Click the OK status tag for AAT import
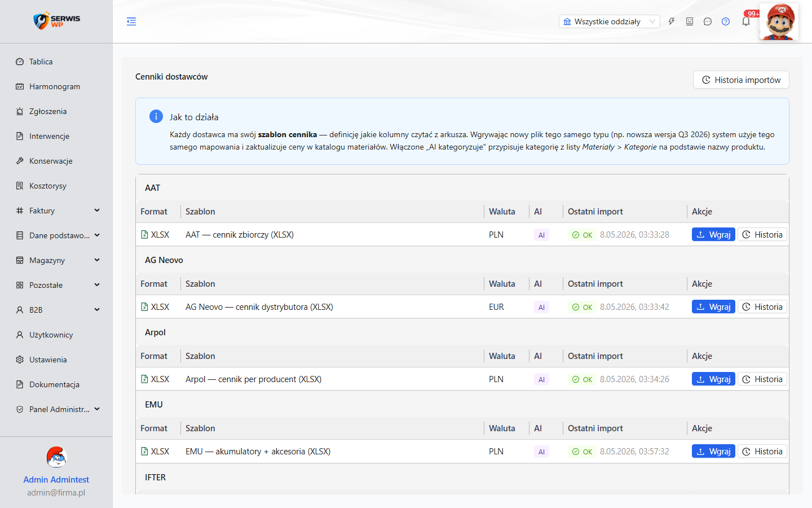The width and height of the screenshot is (812, 508). (582, 235)
